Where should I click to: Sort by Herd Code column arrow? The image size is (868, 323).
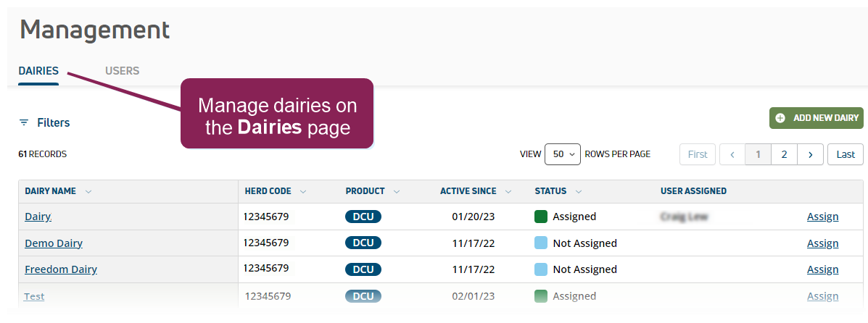click(303, 192)
